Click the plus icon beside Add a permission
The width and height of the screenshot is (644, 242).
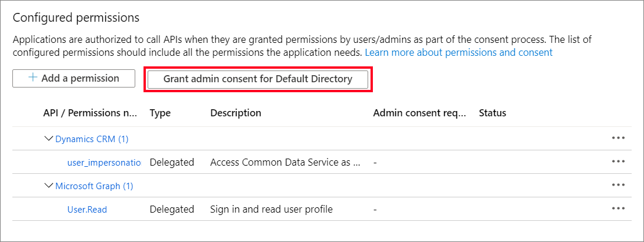[33, 78]
